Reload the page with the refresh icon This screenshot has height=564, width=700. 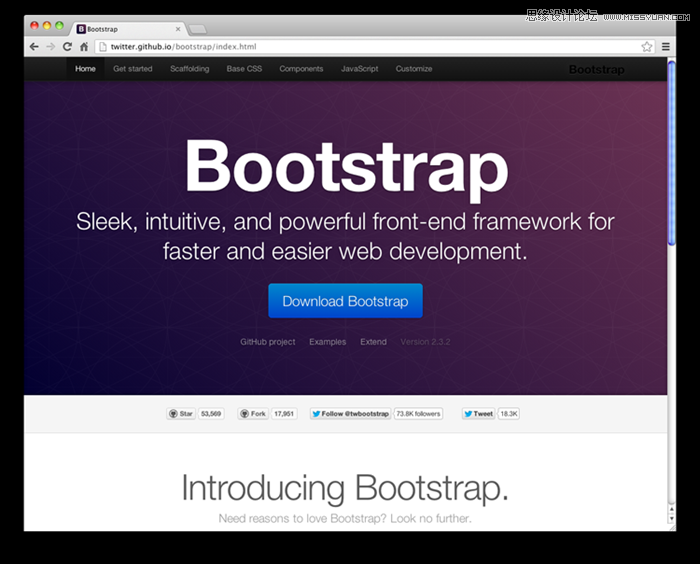pos(67,46)
